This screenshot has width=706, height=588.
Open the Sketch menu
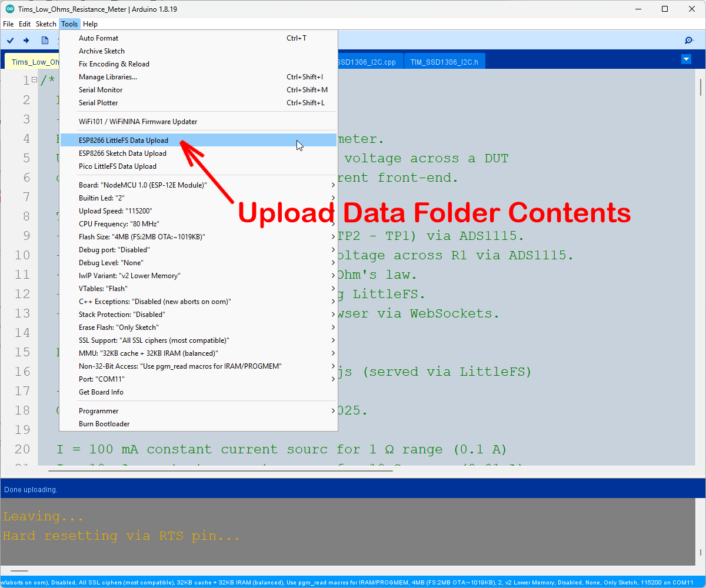[x=46, y=24]
